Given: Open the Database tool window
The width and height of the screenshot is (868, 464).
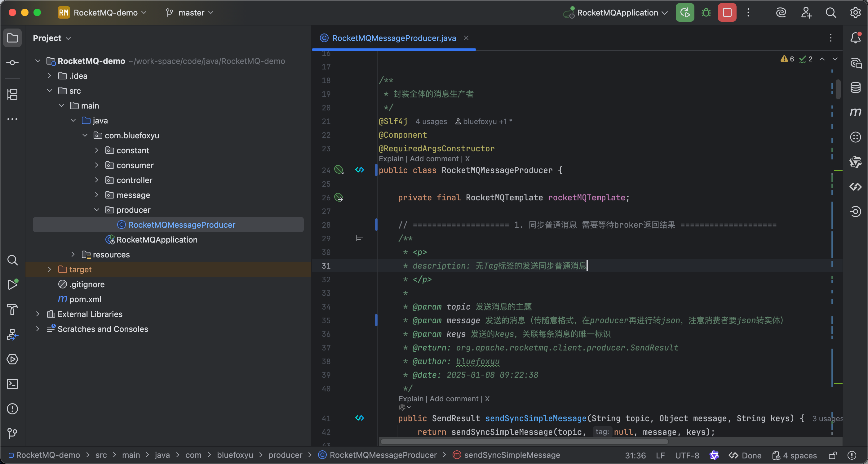Looking at the screenshot, I should pos(855,87).
